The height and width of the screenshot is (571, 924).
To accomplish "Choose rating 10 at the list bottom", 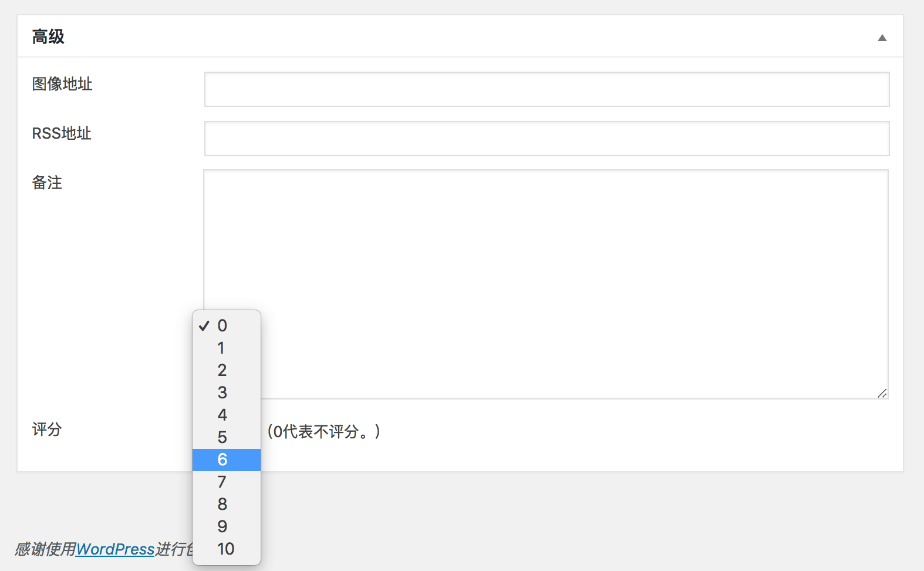I will [x=227, y=549].
